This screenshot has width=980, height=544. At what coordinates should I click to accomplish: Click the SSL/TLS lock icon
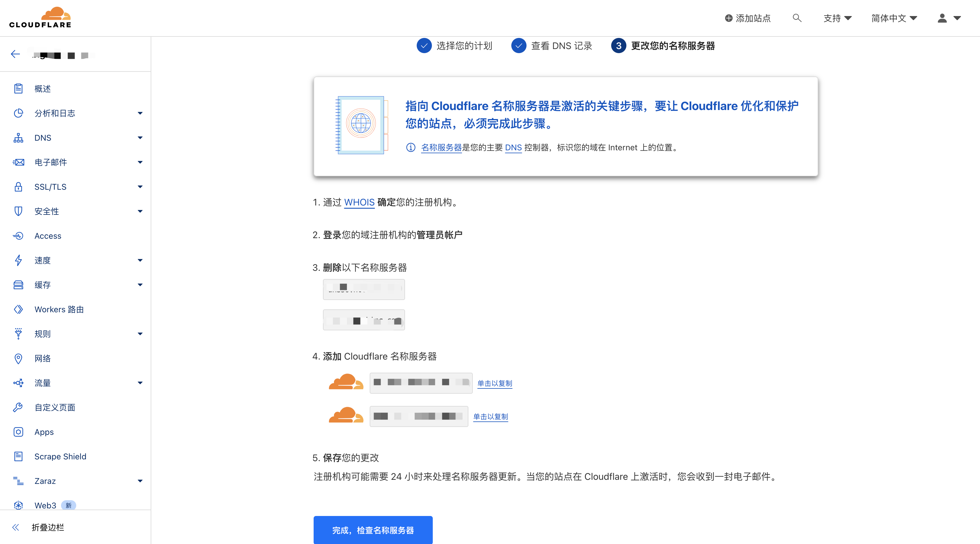pyautogui.click(x=18, y=187)
